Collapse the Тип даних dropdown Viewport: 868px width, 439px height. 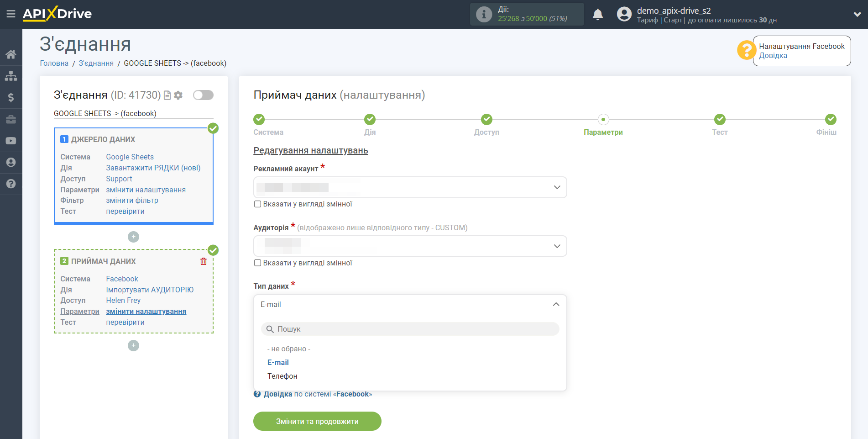(410, 305)
